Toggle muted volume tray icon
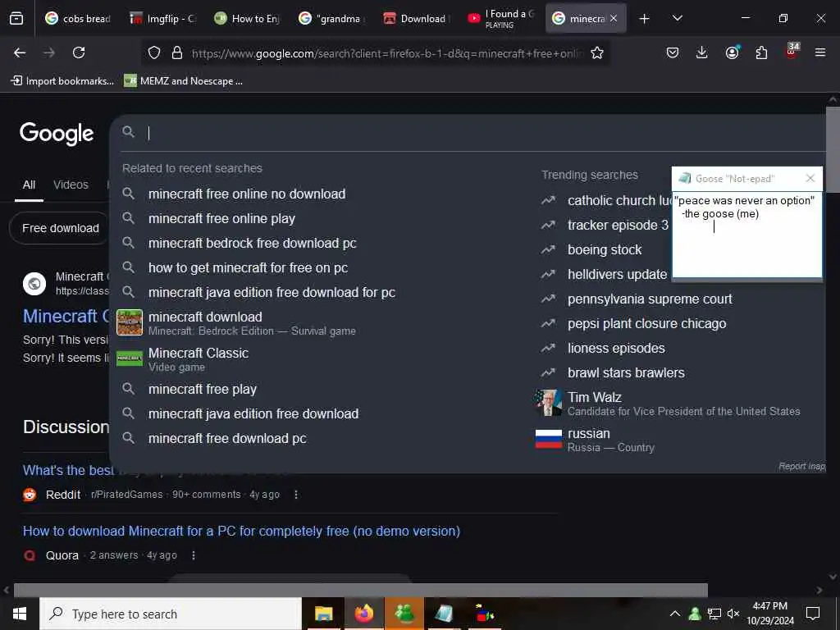The height and width of the screenshot is (630, 840). pos(733,614)
